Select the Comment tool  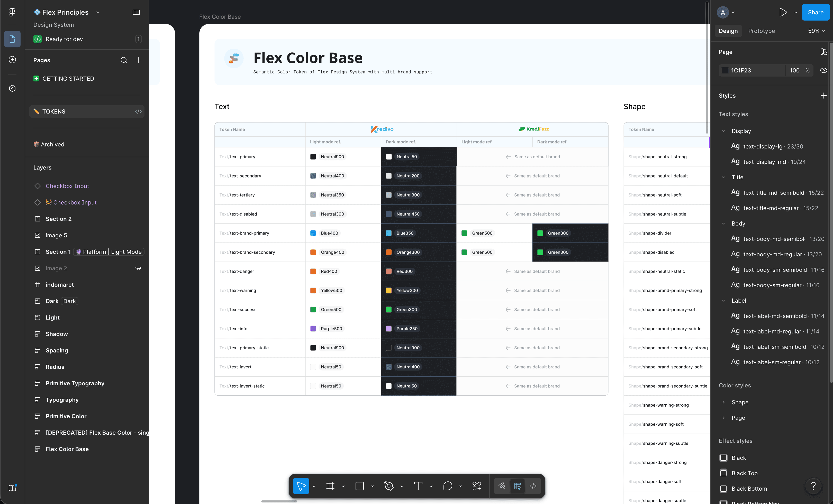coord(448,486)
